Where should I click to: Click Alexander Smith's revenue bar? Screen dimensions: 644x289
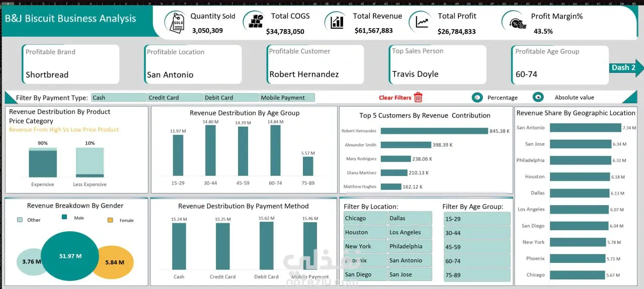tap(406, 145)
